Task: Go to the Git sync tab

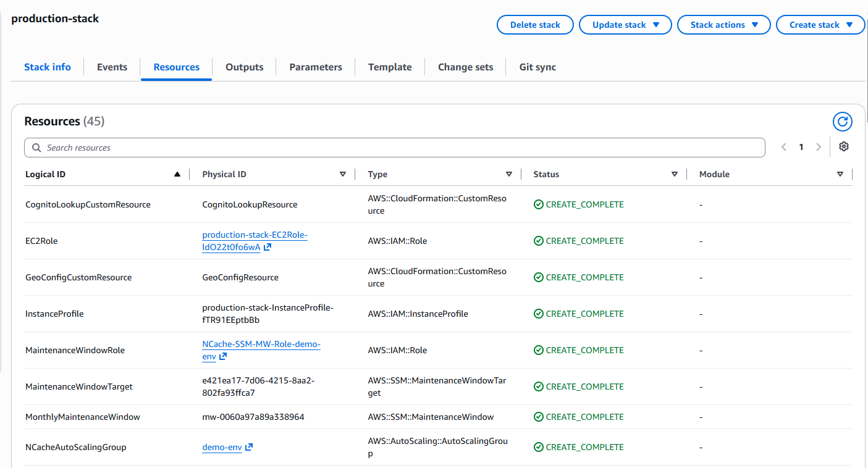Action: coord(537,67)
